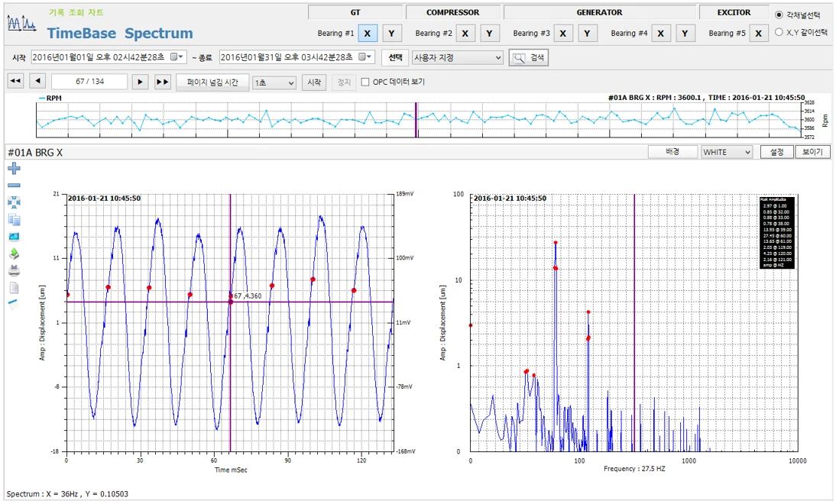Select Bearing #5 X button

(759, 33)
